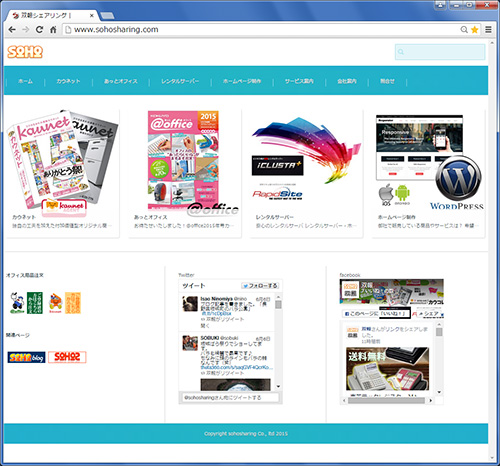
Task: Open the responsive website screenshot thumbnail
Action: click(419, 147)
